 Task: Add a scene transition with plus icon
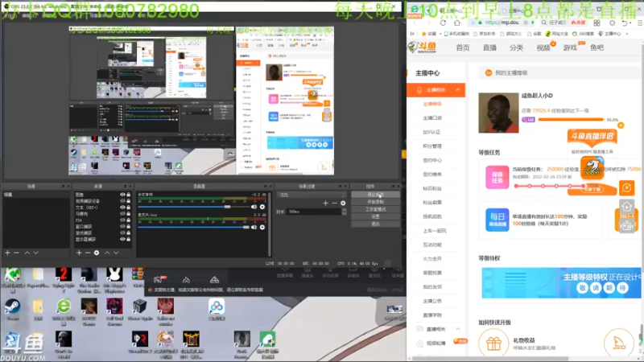click(325, 204)
